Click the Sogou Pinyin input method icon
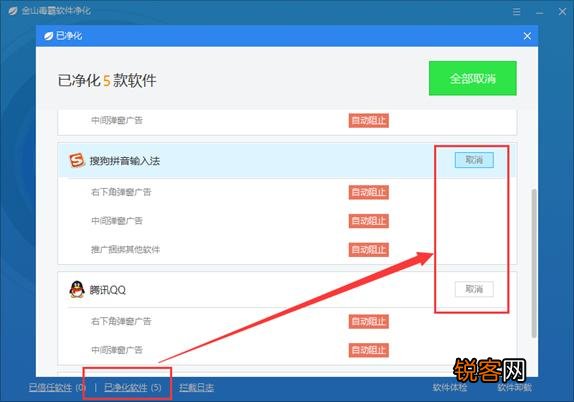This screenshot has height=402, width=574. click(x=77, y=160)
